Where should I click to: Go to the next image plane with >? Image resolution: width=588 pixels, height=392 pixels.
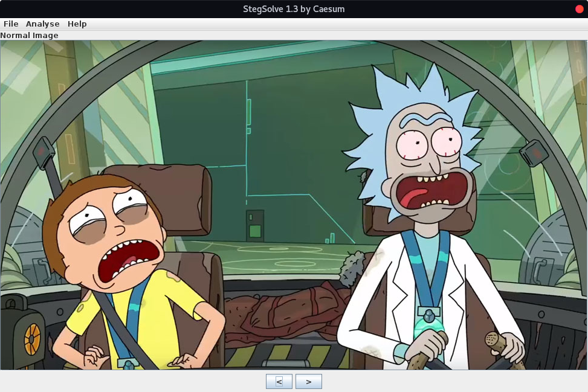(x=309, y=382)
